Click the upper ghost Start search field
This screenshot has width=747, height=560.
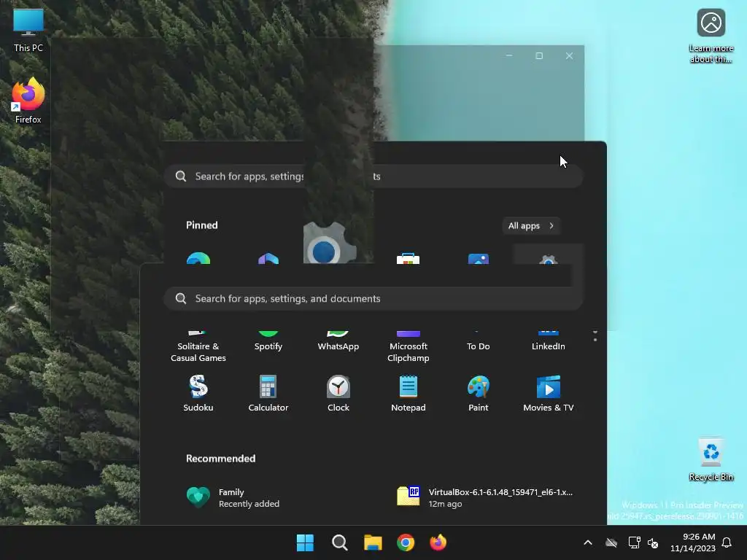click(373, 176)
